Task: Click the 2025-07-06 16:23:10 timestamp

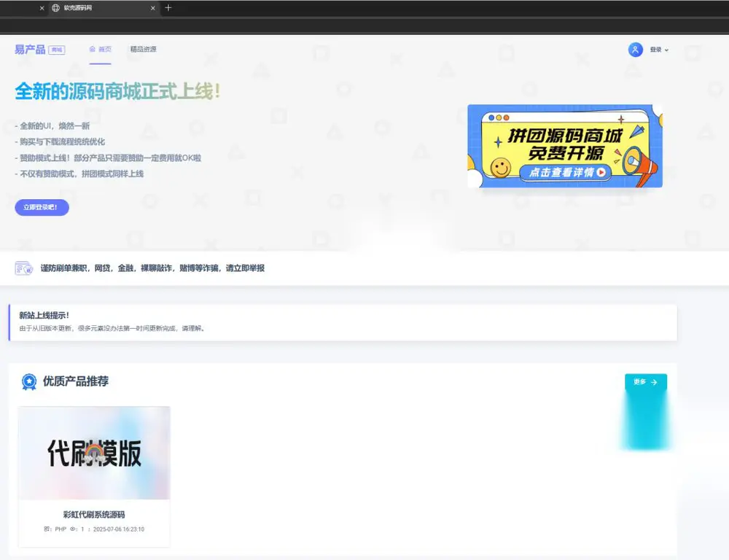Action: 119,529
